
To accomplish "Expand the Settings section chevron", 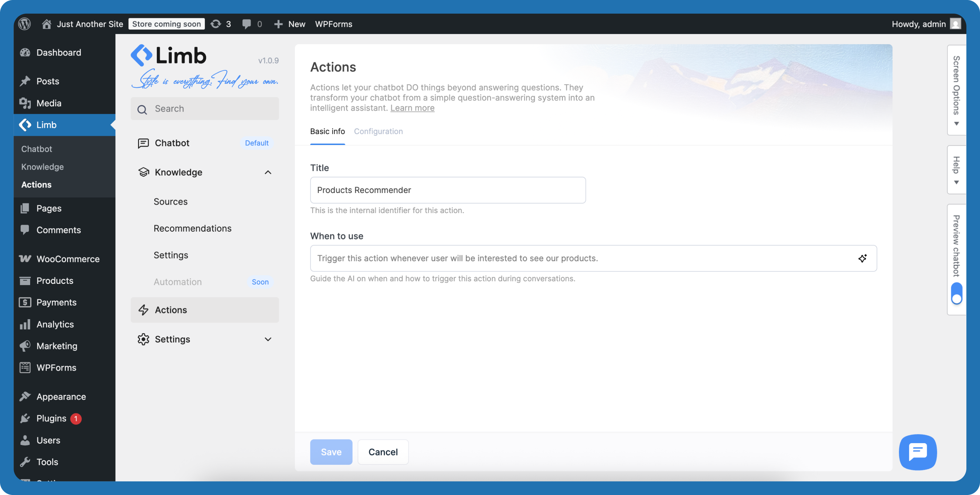I will pyautogui.click(x=268, y=339).
